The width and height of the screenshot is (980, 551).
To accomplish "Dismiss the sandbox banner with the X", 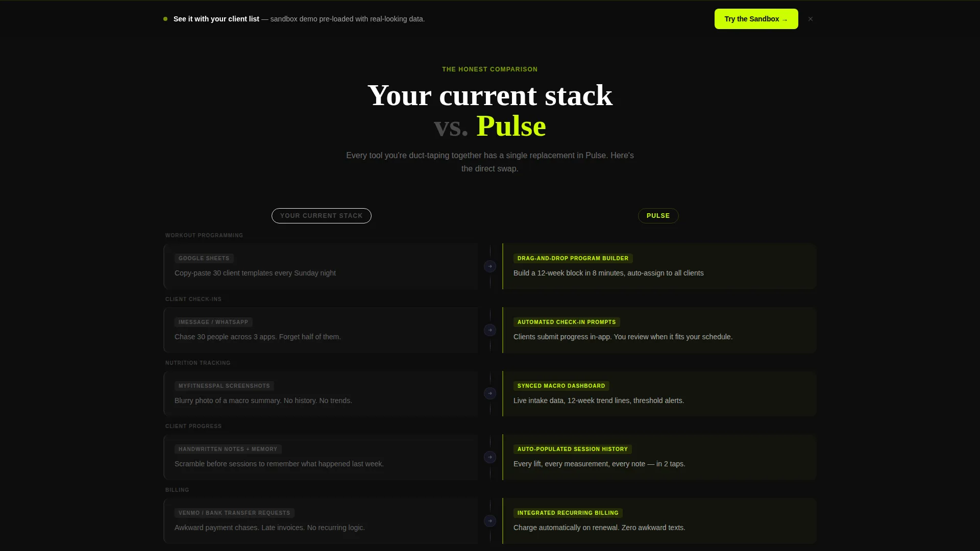I will click(x=811, y=19).
